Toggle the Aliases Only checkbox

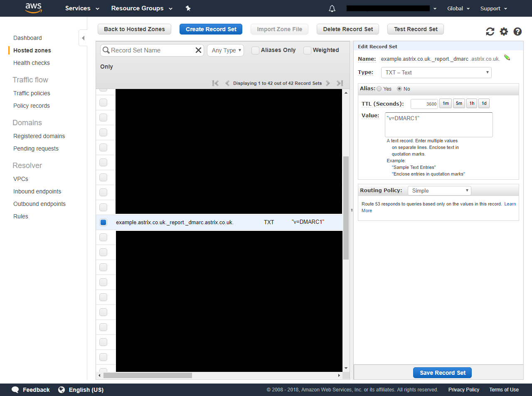point(255,50)
